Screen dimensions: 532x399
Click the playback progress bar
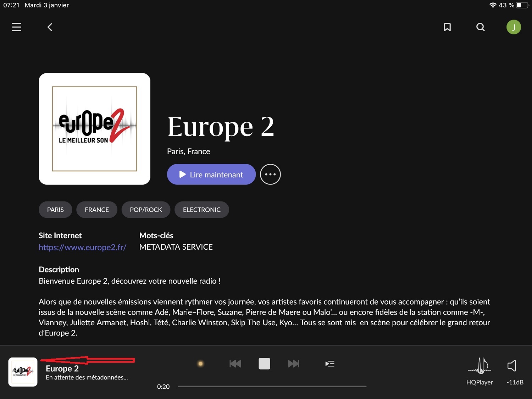point(272,387)
